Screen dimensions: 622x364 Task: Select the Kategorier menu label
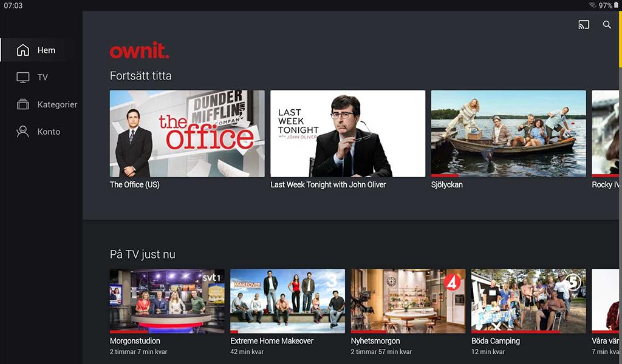point(57,104)
